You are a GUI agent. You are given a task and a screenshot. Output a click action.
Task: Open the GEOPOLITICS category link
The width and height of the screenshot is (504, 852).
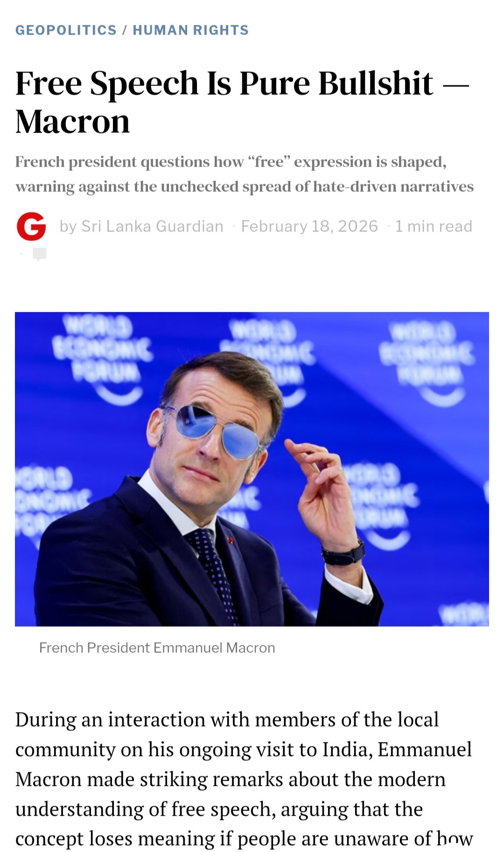(x=66, y=30)
